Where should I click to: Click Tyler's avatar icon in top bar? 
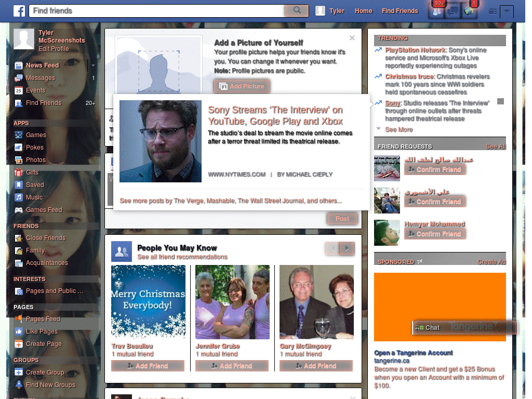pyautogui.click(x=320, y=11)
